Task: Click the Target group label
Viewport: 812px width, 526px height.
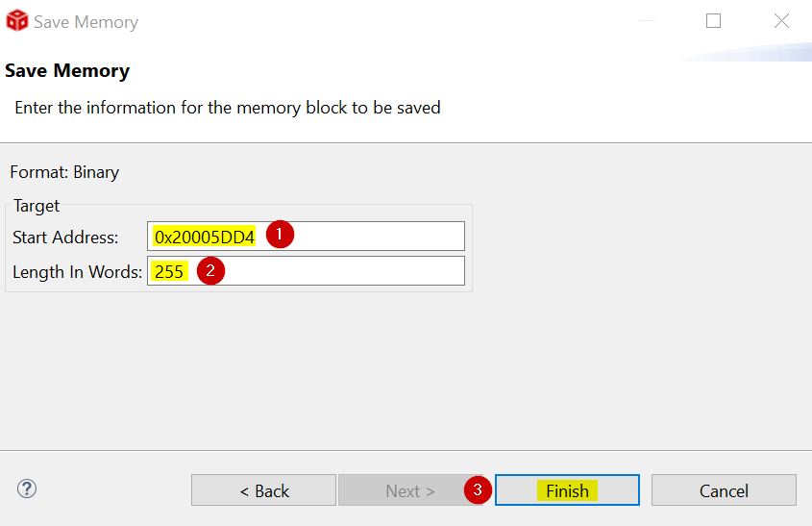Action: coord(37,206)
